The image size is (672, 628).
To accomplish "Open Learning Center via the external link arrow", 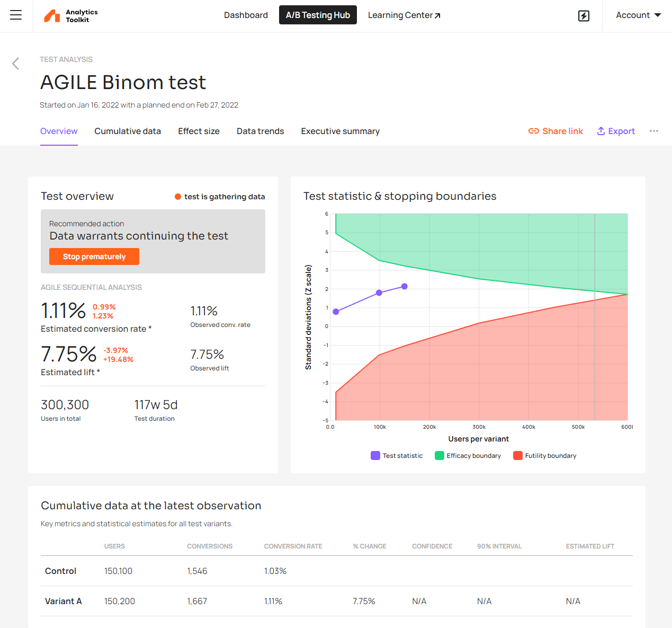I will coord(437,14).
